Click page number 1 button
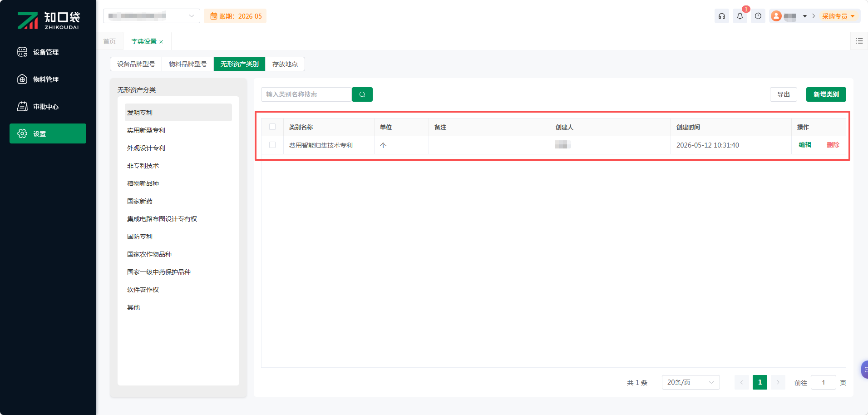868x415 pixels. (x=760, y=382)
